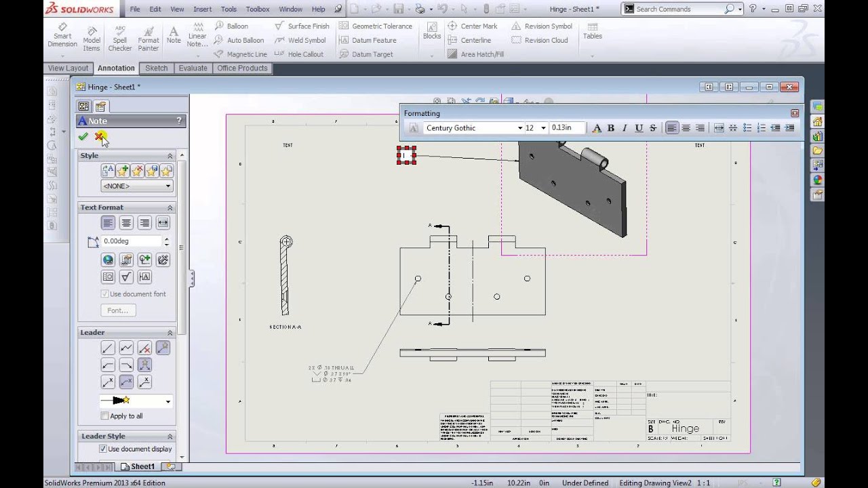Collapse the Text Format section
The image size is (868, 488).
(x=170, y=207)
